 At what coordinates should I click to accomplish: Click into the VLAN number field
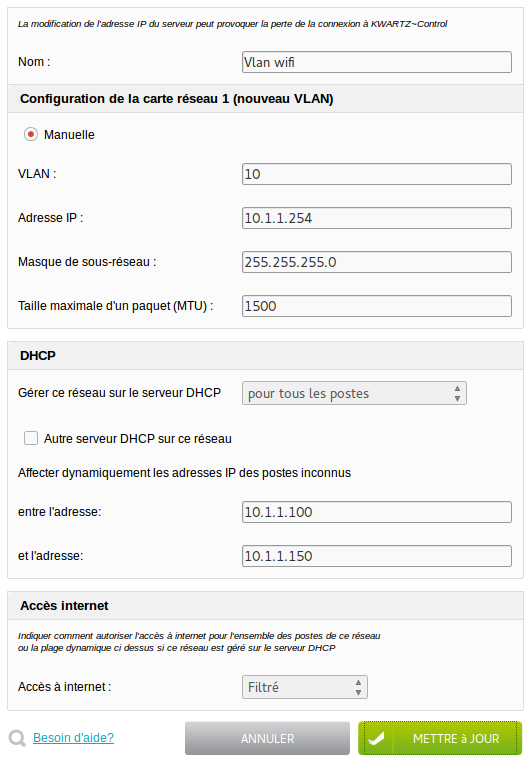point(377,174)
